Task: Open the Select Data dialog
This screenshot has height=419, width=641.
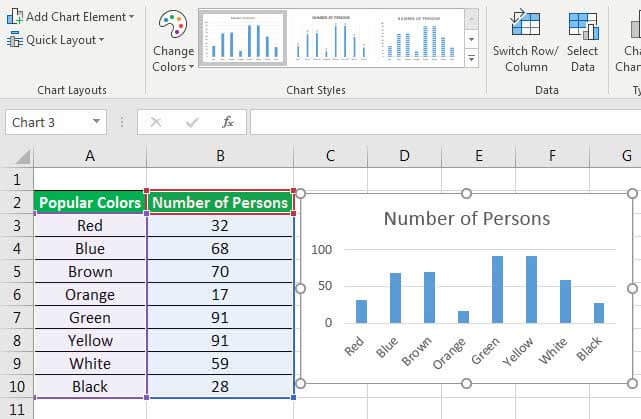Action: (583, 42)
